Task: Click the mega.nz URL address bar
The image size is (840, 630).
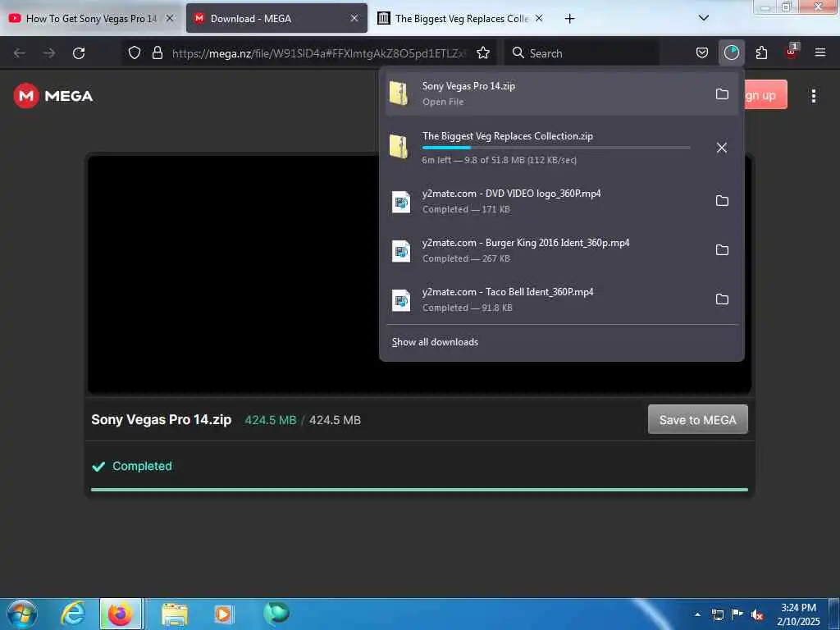Action: [319, 53]
